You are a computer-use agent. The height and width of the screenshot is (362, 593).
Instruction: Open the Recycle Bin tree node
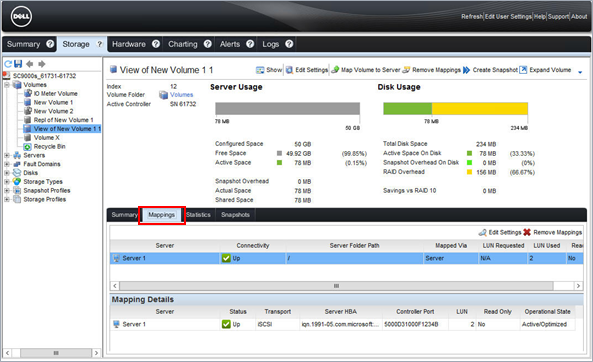click(49, 146)
